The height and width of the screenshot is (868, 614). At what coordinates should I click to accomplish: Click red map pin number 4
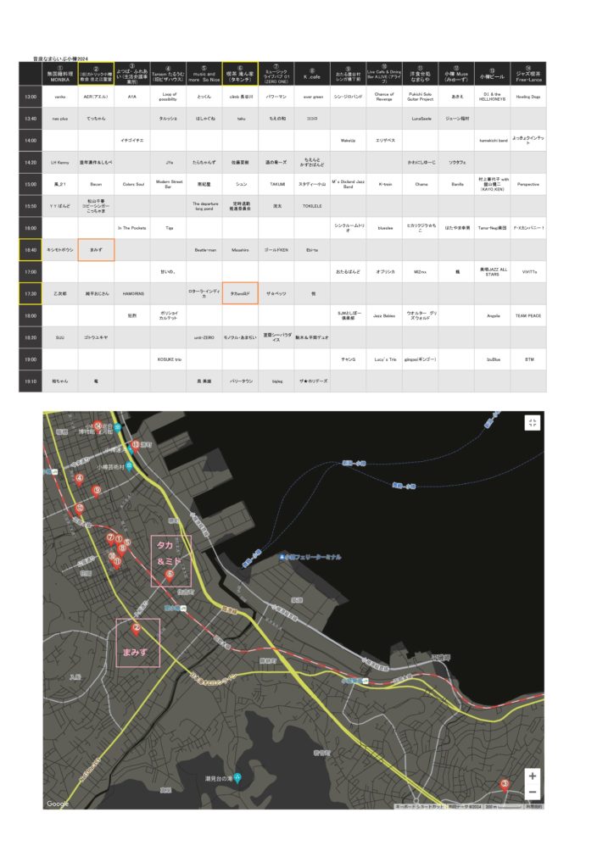click(80, 478)
